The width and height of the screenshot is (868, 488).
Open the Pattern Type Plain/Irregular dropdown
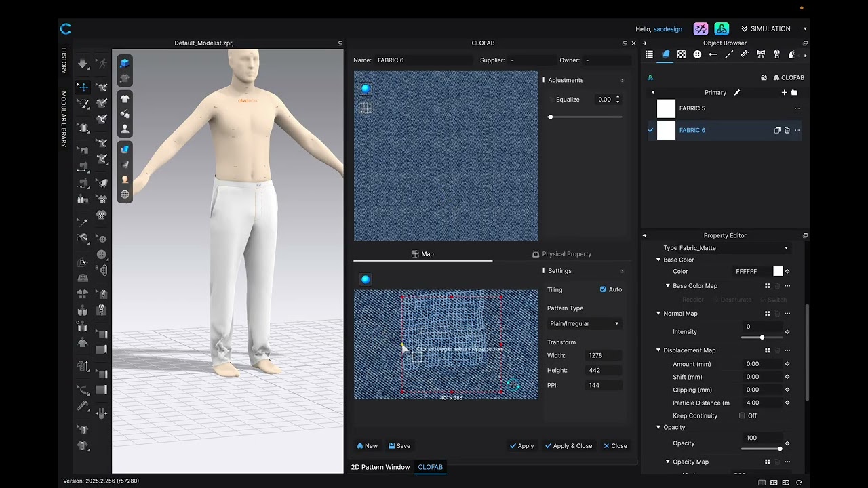(584, 323)
